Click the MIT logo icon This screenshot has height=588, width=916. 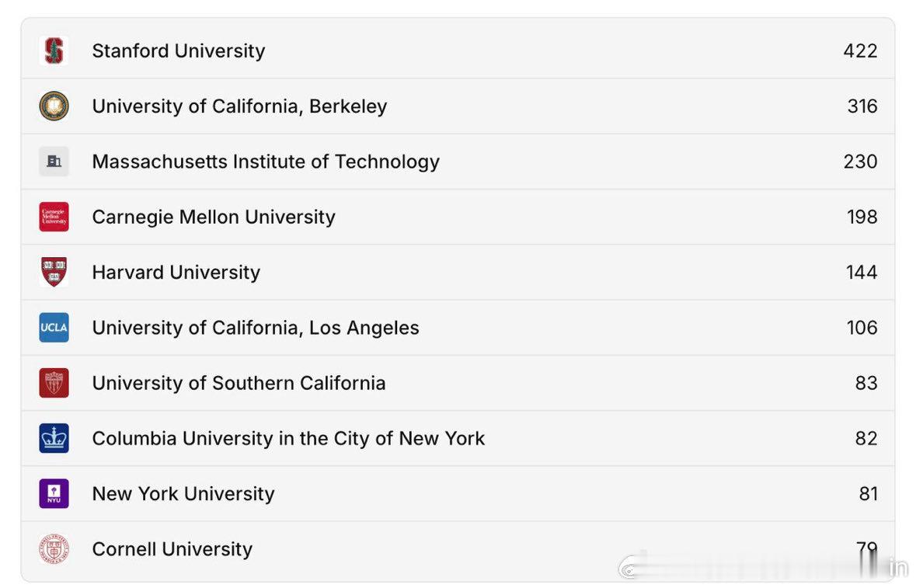[53, 161]
